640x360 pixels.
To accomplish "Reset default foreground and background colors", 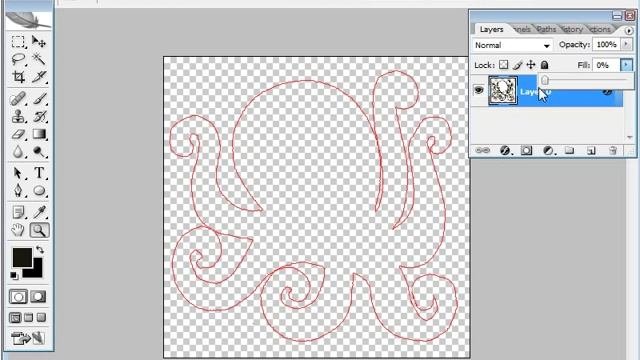I will tap(14, 276).
